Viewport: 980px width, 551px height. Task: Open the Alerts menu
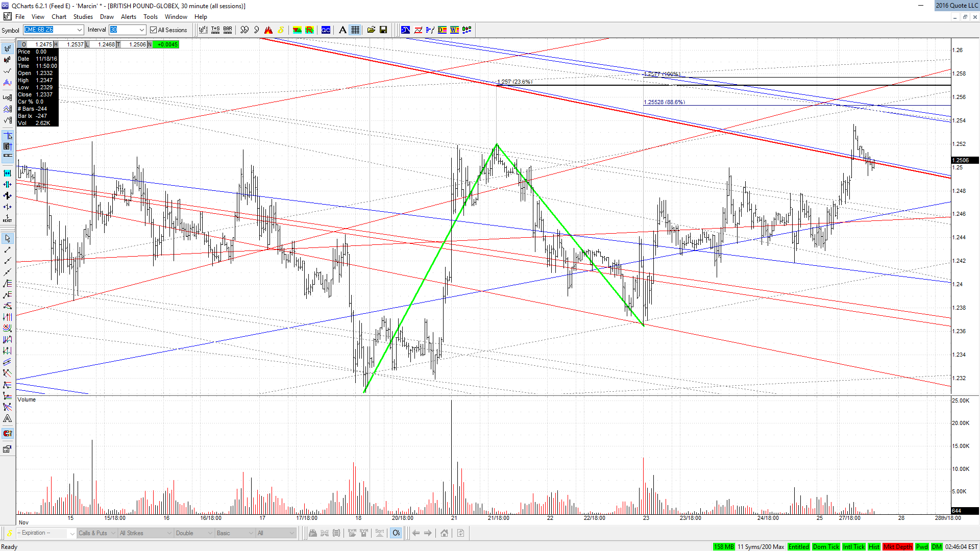[129, 17]
